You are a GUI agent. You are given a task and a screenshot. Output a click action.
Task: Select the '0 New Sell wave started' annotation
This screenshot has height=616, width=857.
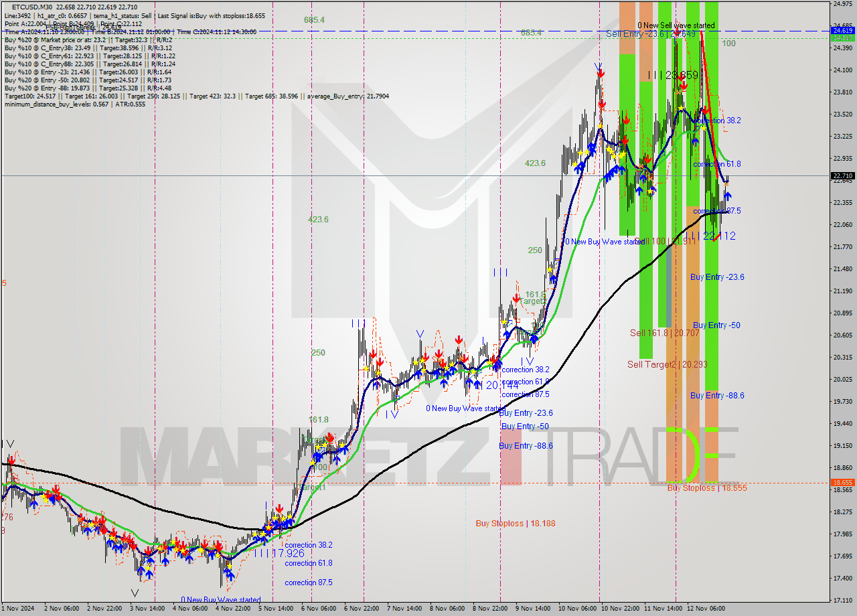click(676, 25)
